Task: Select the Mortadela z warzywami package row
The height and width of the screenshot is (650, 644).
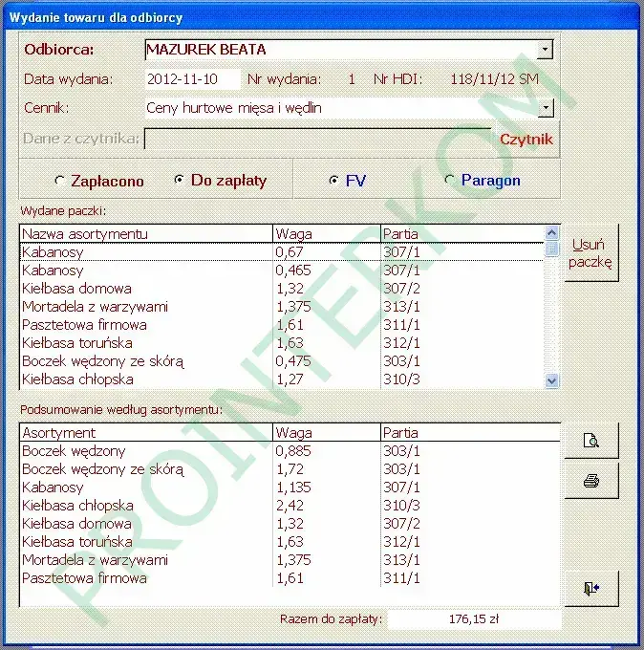Action: click(x=282, y=307)
